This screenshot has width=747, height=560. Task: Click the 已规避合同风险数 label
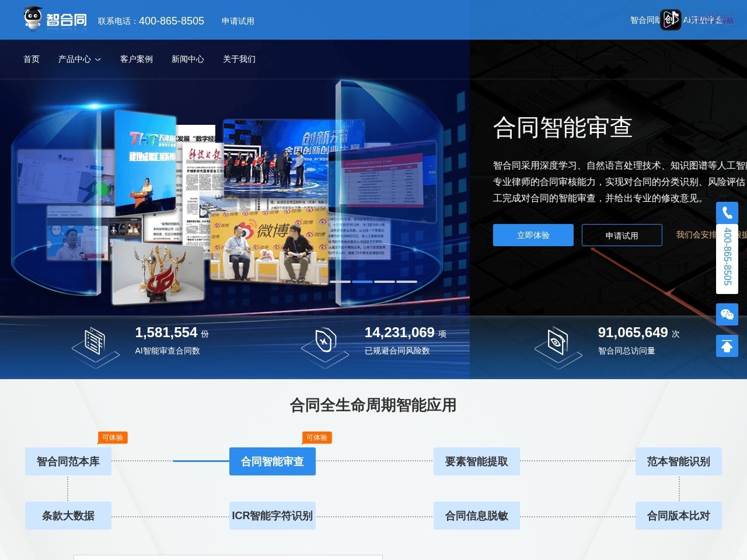397,351
